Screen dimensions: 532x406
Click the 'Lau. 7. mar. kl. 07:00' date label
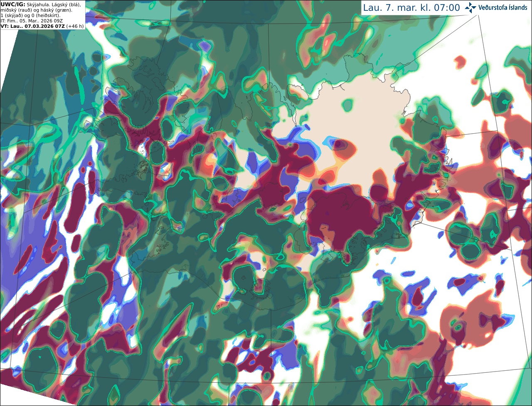pos(411,8)
